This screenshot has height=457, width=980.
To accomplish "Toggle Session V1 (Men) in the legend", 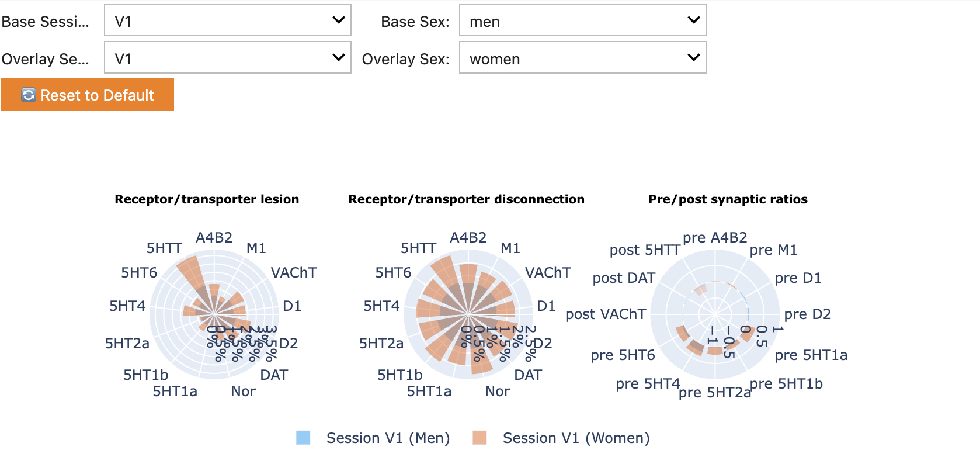I will tap(388, 438).
